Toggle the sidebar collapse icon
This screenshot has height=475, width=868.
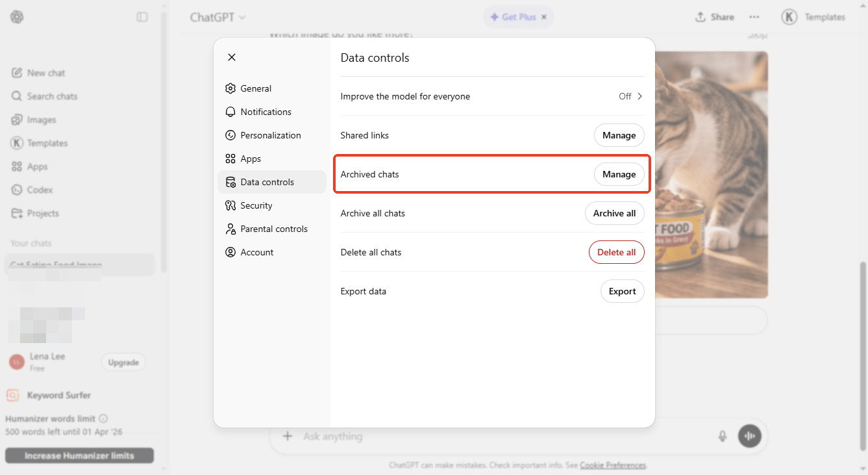click(142, 17)
